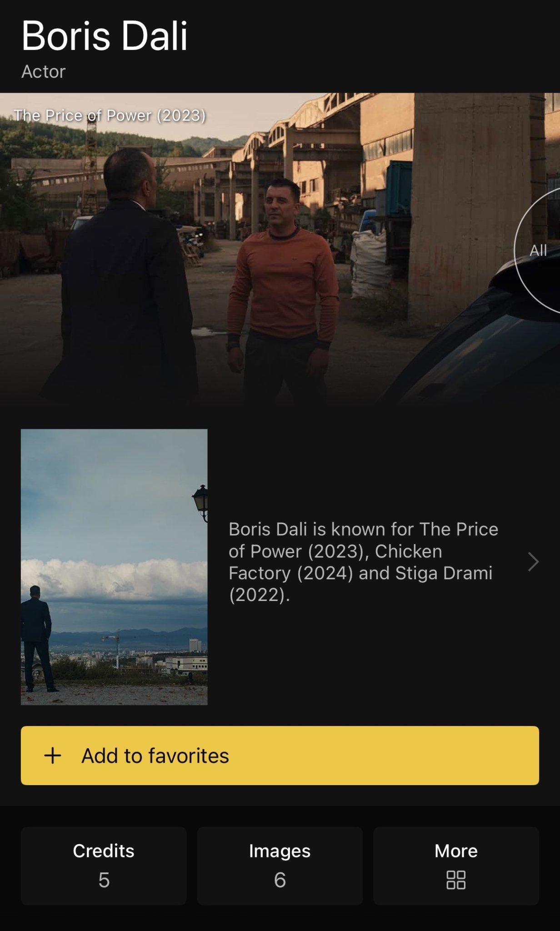Click the Actor label below the name

pyautogui.click(x=44, y=72)
